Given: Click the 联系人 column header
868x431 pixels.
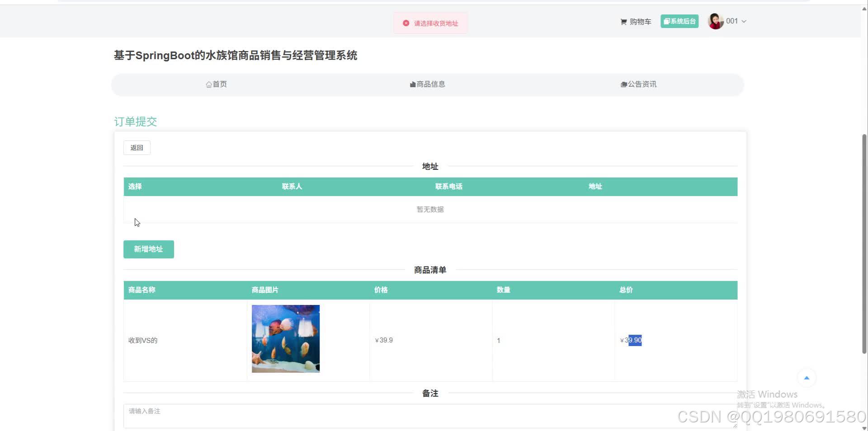Looking at the screenshot, I should (x=292, y=187).
